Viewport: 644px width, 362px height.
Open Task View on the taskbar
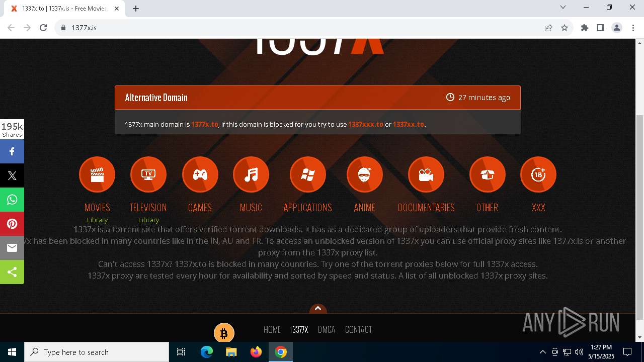[181, 352]
